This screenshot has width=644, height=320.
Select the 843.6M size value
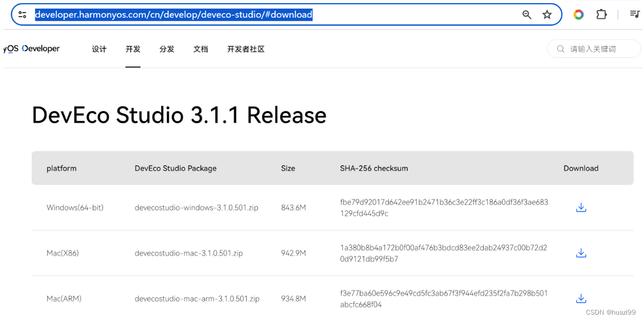tap(293, 207)
